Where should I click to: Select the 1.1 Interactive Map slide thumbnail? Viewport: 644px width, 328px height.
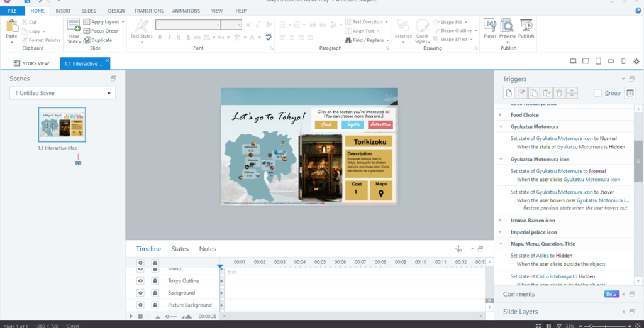click(62, 124)
